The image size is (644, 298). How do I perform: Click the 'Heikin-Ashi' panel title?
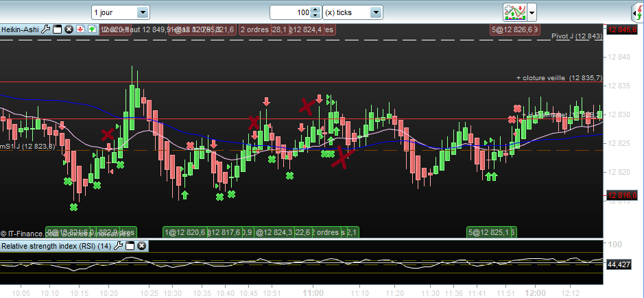click(x=20, y=29)
